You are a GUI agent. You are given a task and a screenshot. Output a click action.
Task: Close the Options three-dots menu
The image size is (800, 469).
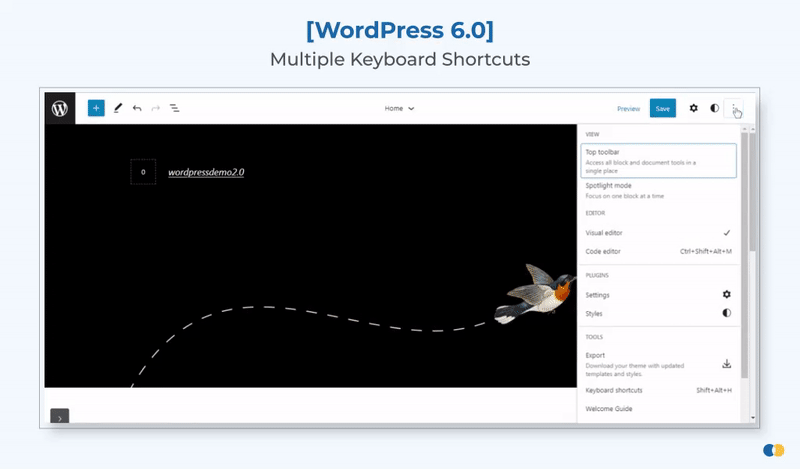(734, 108)
